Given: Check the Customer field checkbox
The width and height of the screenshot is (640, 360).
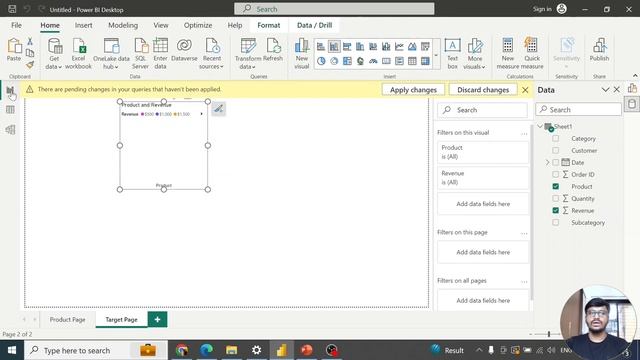Looking at the screenshot, I should pyautogui.click(x=556, y=150).
